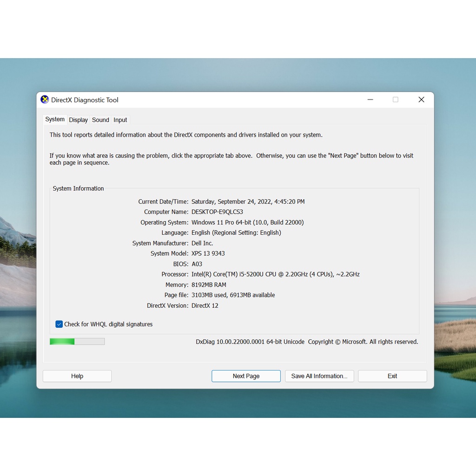Image resolution: width=476 pixels, height=476 pixels.
Task: Click the Help button
Action: coord(77,376)
